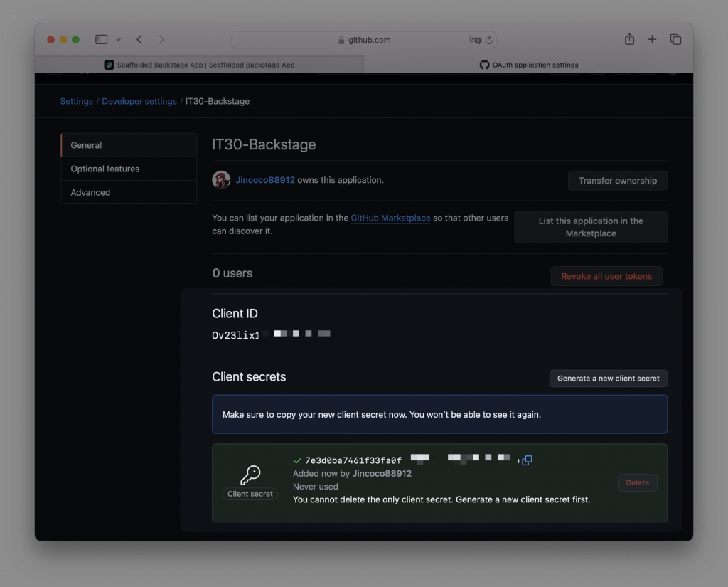
Task: Click the 0 users count text
Action: (x=232, y=273)
